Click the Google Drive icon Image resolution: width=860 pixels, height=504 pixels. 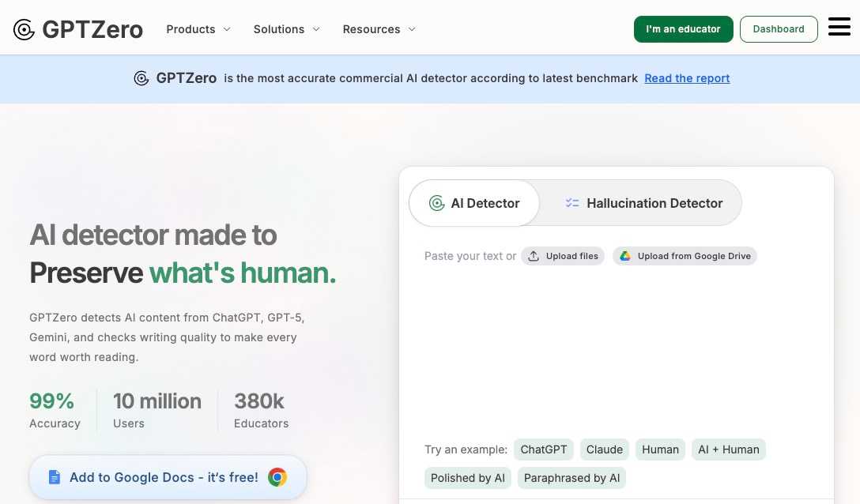625,256
